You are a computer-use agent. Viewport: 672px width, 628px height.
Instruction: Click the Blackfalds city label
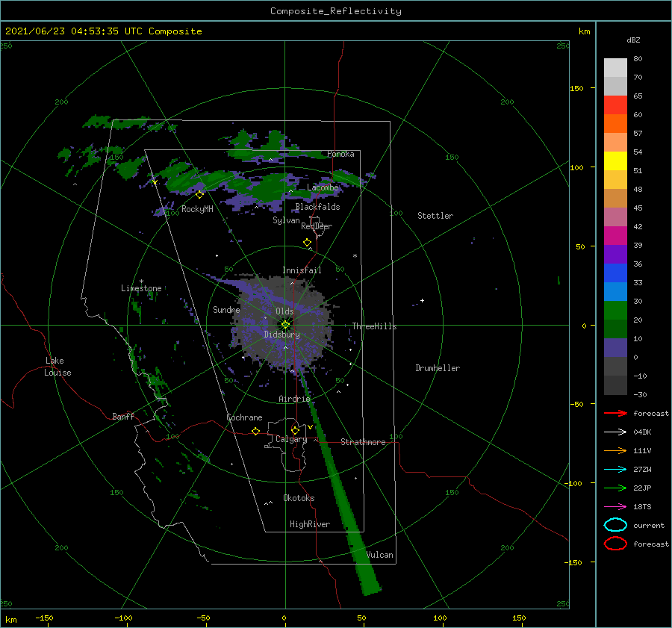pos(317,207)
